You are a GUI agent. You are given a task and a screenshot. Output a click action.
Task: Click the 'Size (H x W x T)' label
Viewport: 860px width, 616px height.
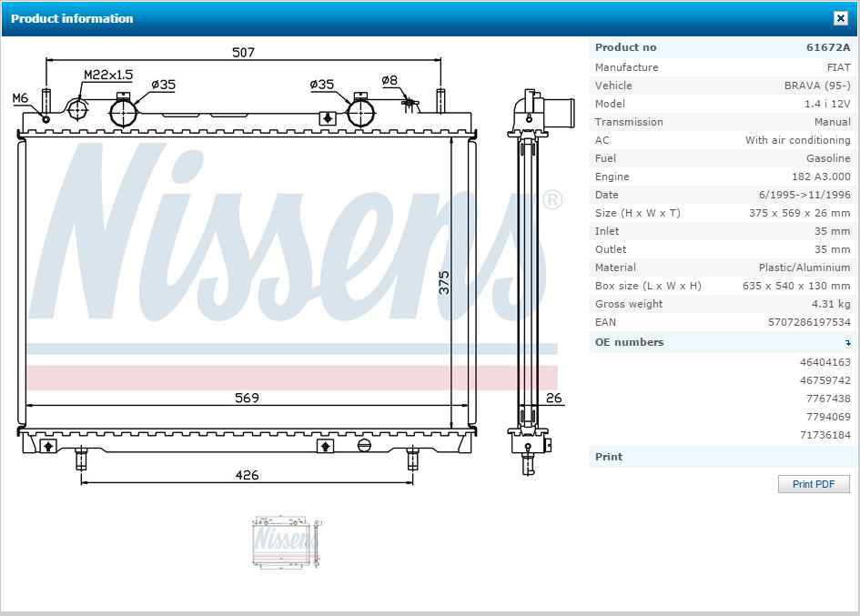pos(637,213)
